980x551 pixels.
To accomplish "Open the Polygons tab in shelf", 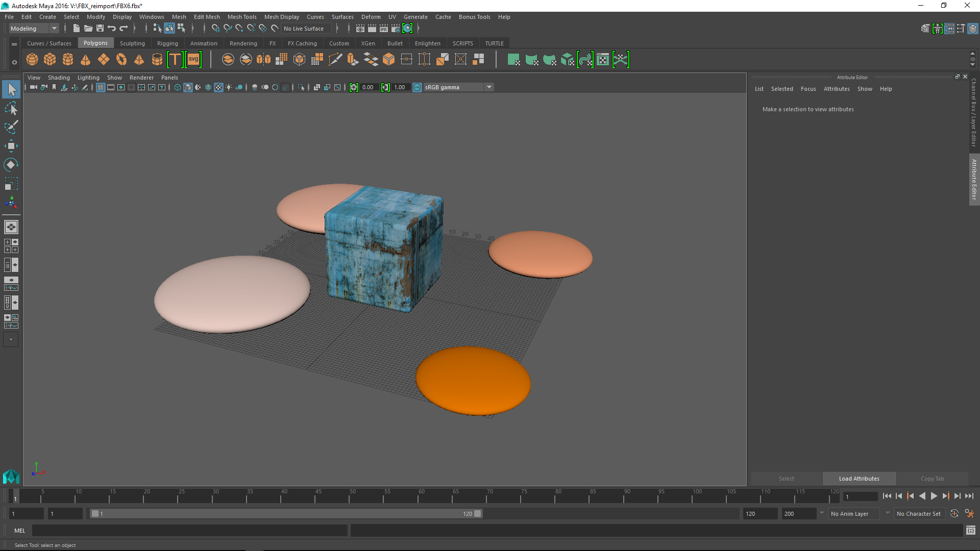I will [x=95, y=42].
